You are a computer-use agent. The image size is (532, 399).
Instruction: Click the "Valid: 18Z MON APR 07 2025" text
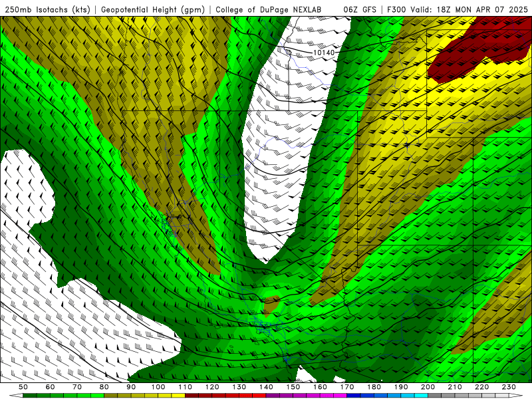[x=469, y=9]
